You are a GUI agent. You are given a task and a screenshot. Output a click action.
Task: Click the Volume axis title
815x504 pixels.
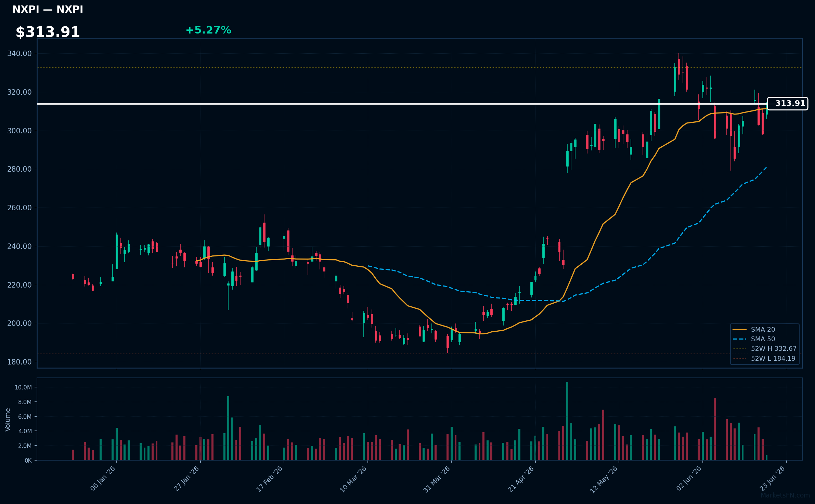click(x=8, y=420)
